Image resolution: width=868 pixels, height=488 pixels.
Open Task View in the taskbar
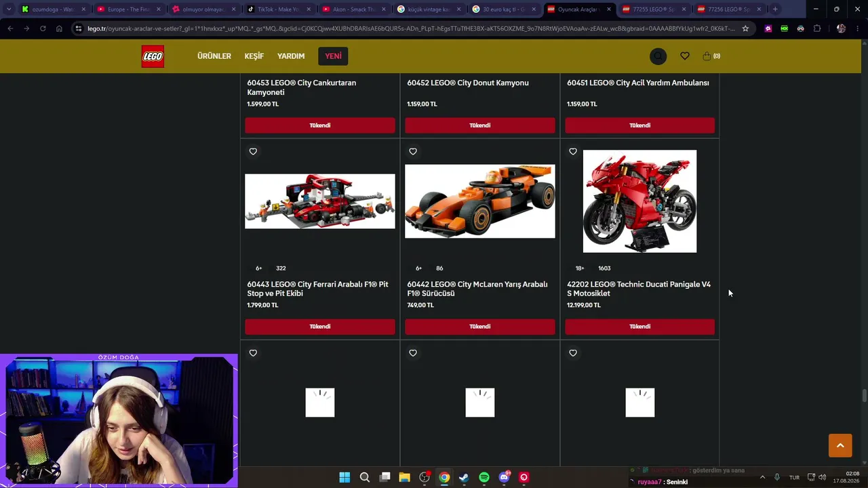click(384, 477)
